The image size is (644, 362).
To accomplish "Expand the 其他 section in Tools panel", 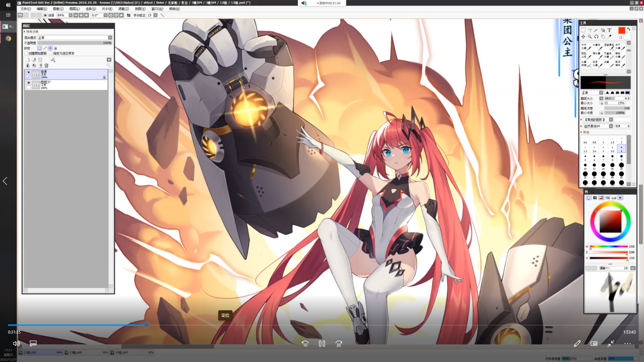I will [585, 132].
